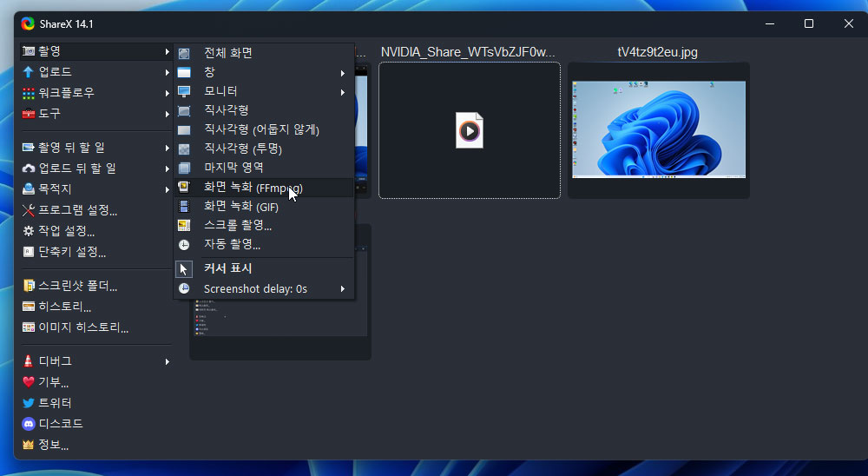Click the 자동 촬영... menu text
The height and width of the screenshot is (476, 868).
[232, 244]
